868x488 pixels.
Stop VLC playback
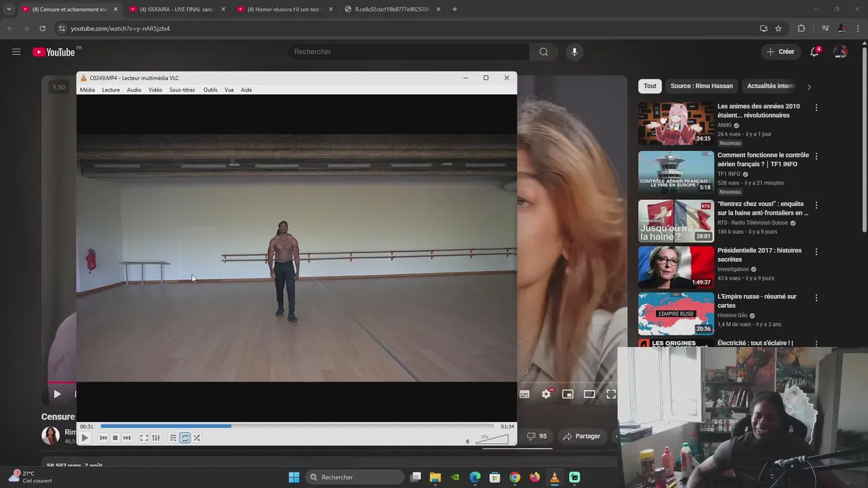point(115,438)
